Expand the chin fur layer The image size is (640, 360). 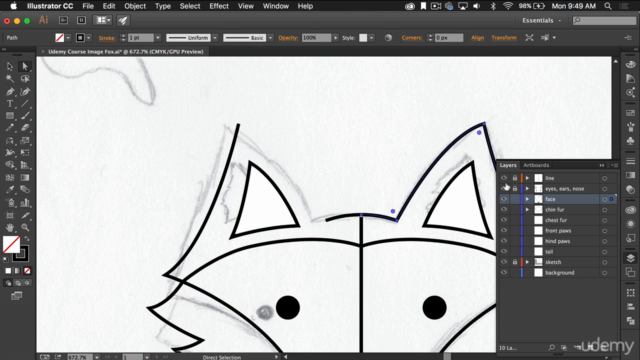click(527, 210)
